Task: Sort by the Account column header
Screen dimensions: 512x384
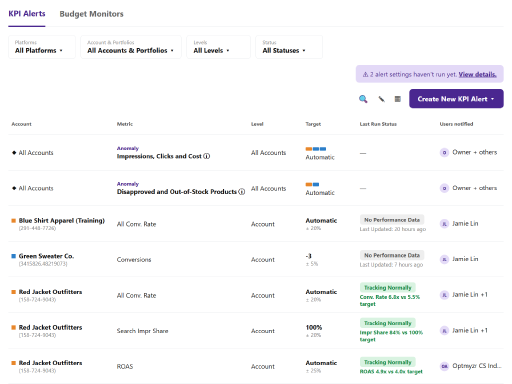Action: [x=22, y=124]
